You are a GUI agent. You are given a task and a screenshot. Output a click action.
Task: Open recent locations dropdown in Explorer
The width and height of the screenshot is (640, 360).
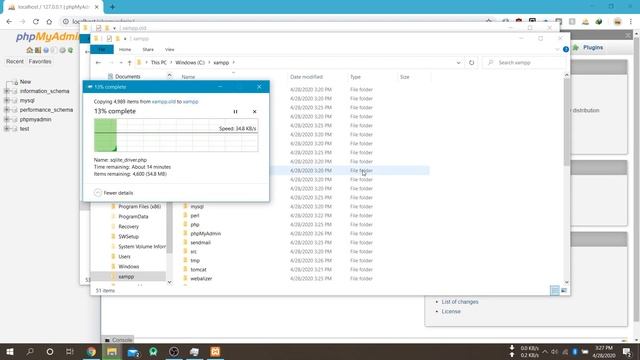121,62
